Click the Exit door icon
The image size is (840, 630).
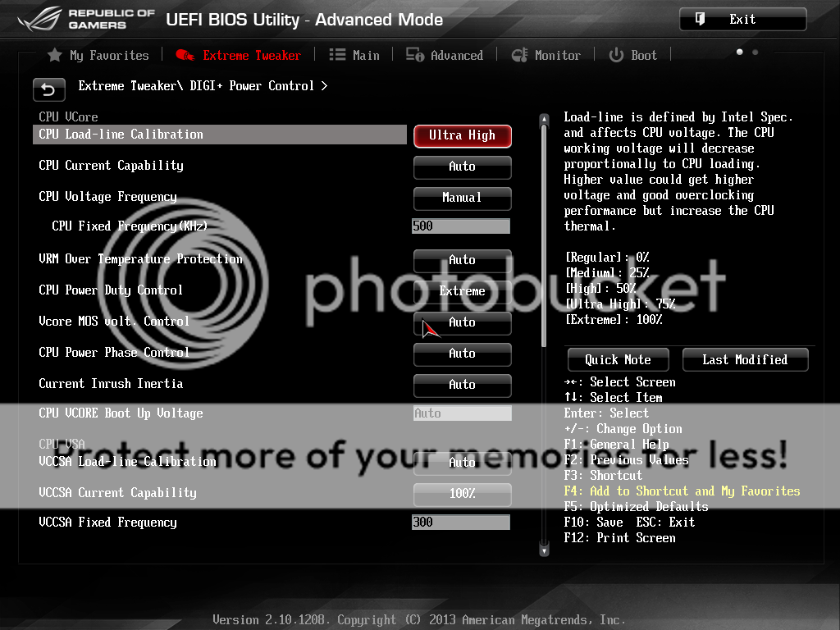click(700, 19)
